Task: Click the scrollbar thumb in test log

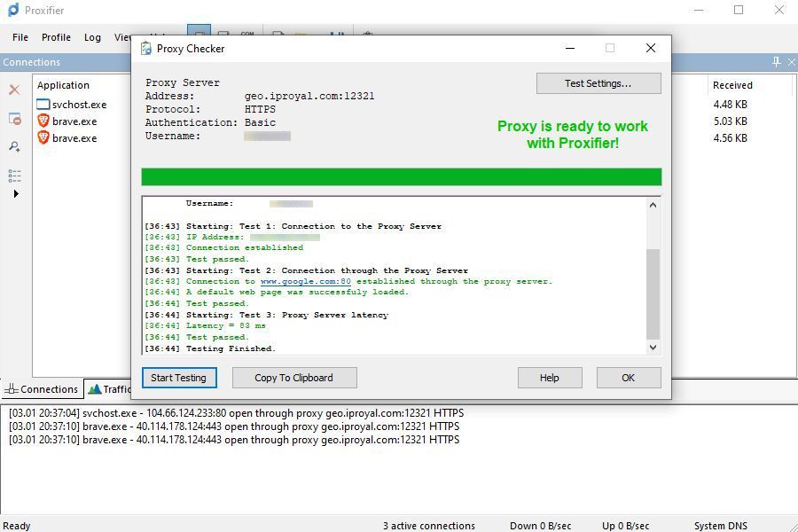Action: [653, 293]
